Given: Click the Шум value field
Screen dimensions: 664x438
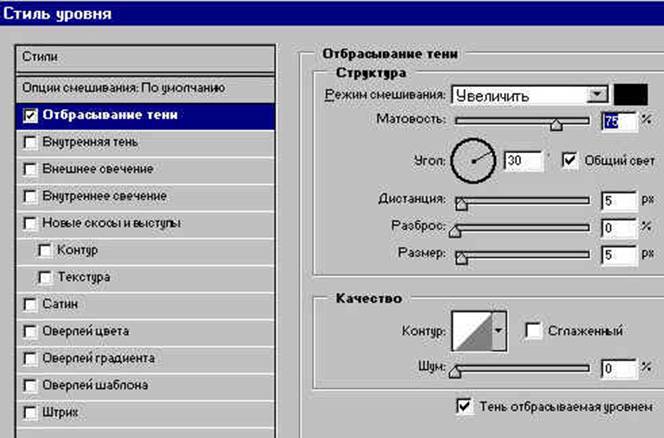Looking at the screenshot, I should coord(619,369).
